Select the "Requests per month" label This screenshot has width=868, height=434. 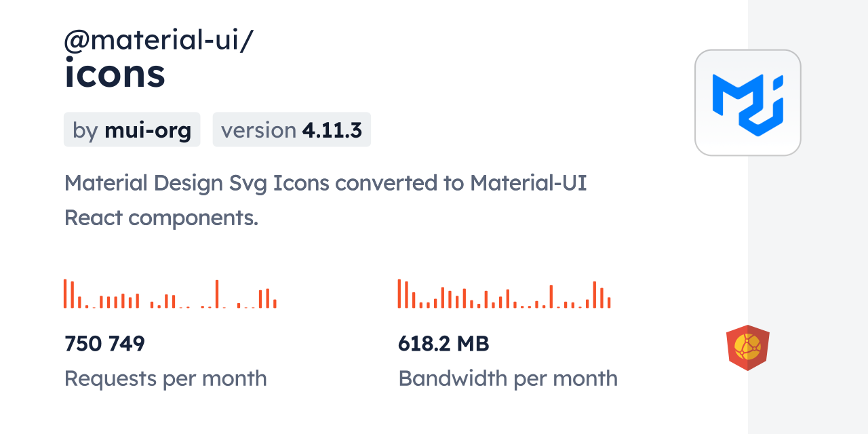pos(165,378)
